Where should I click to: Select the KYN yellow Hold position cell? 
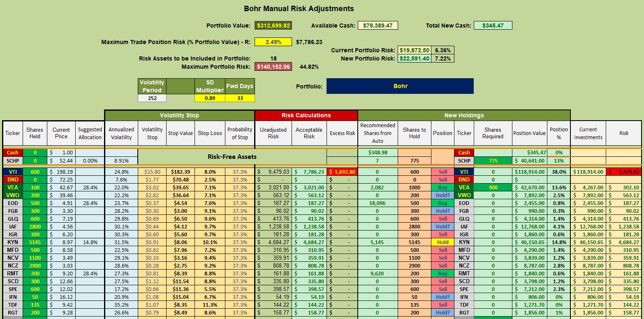point(442,242)
